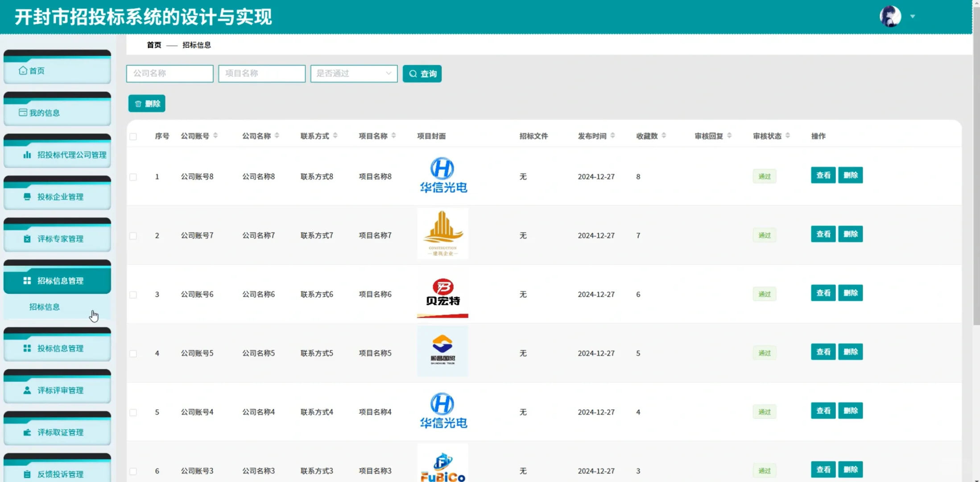Check the checkbox beside 公司账号5
This screenshot has height=482, width=980.
pyautogui.click(x=133, y=353)
